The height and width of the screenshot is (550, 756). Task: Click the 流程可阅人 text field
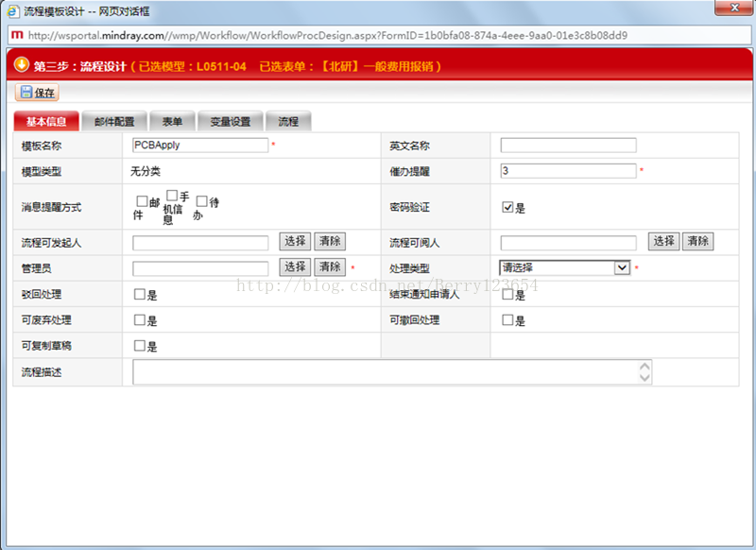[x=568, y=243]
